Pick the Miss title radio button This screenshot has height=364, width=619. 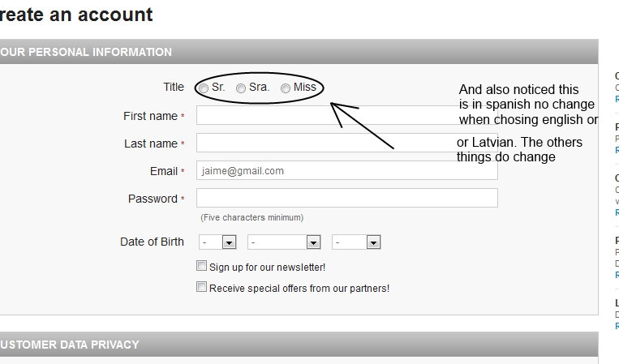286,88
